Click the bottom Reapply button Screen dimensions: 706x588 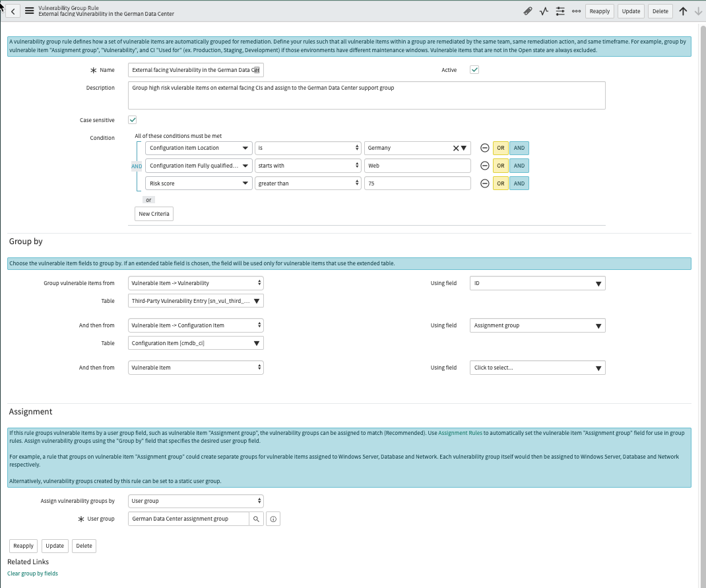click(23, 546)
